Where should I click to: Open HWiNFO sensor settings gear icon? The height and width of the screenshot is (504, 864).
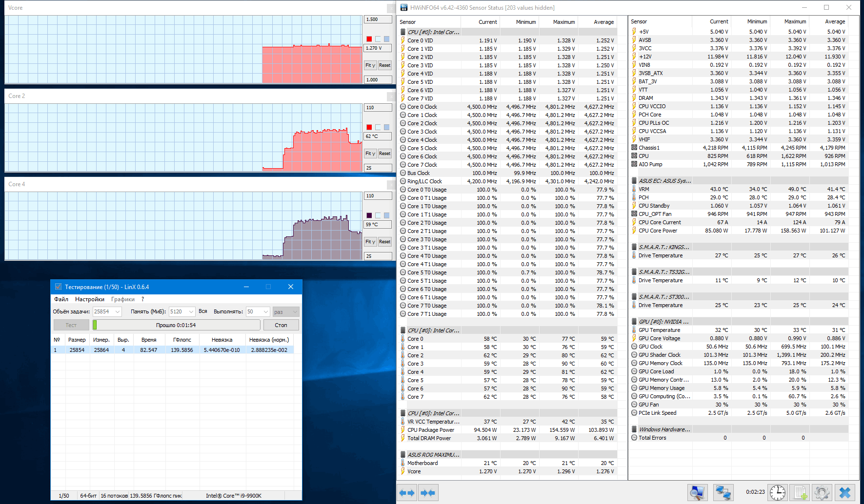[822, 493]
